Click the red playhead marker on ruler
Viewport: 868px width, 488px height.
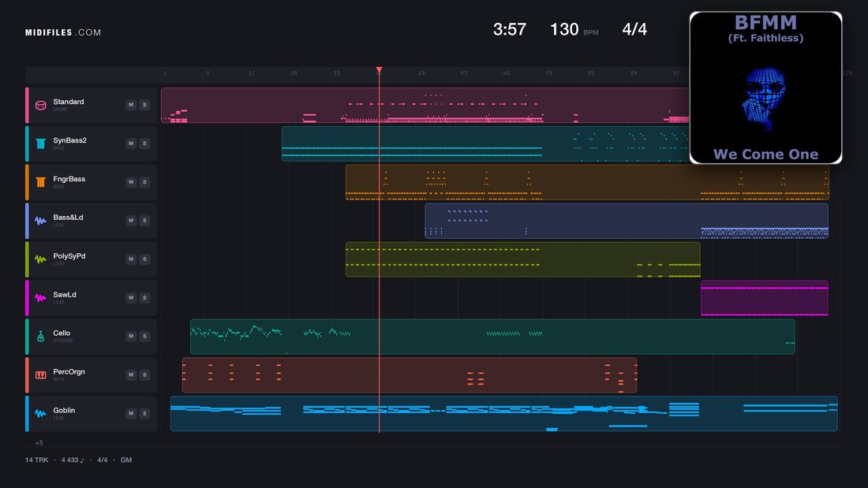tap(380, 70)
